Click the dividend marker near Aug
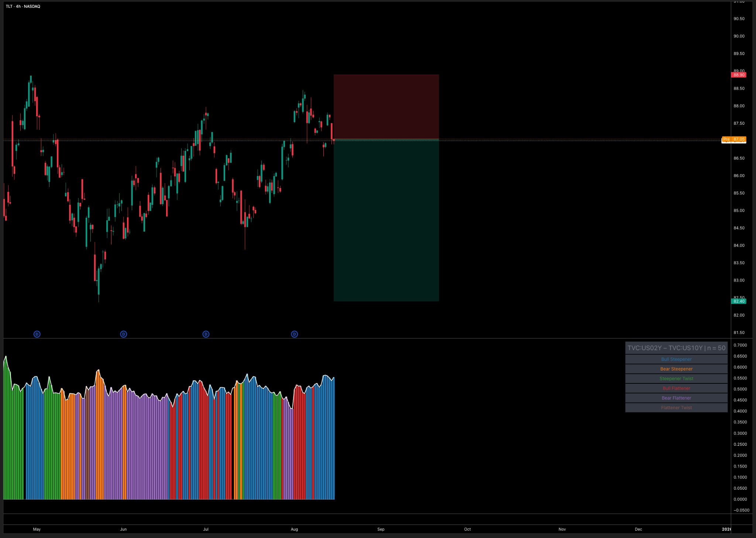 coord(295,334)
